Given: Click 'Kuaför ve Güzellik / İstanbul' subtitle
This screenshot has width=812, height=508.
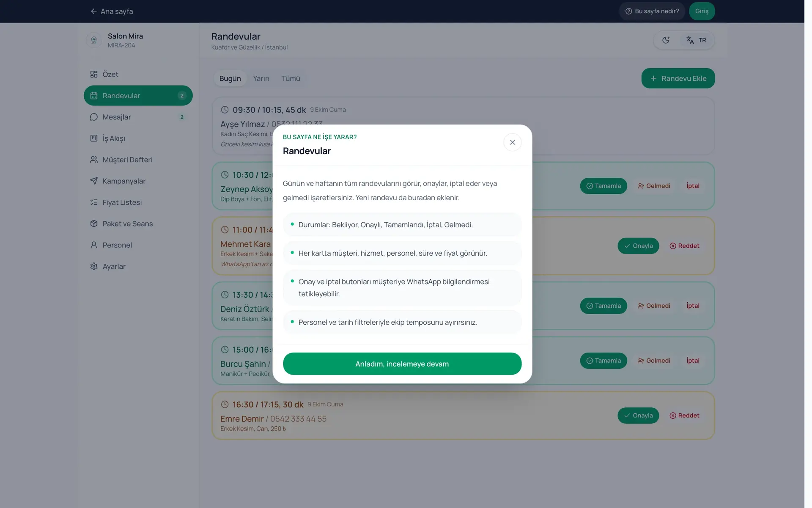Looking at the screenshot, I should click(250, 47).
